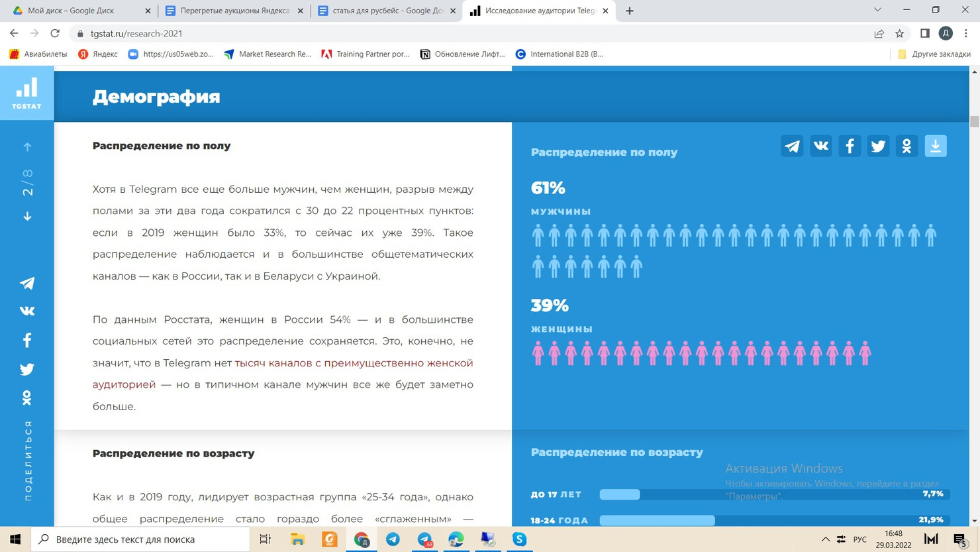Image resolution: width=980 pixels, height=552 pixels.
Task: Go to next section with down arrow
Action: (27, 216)
